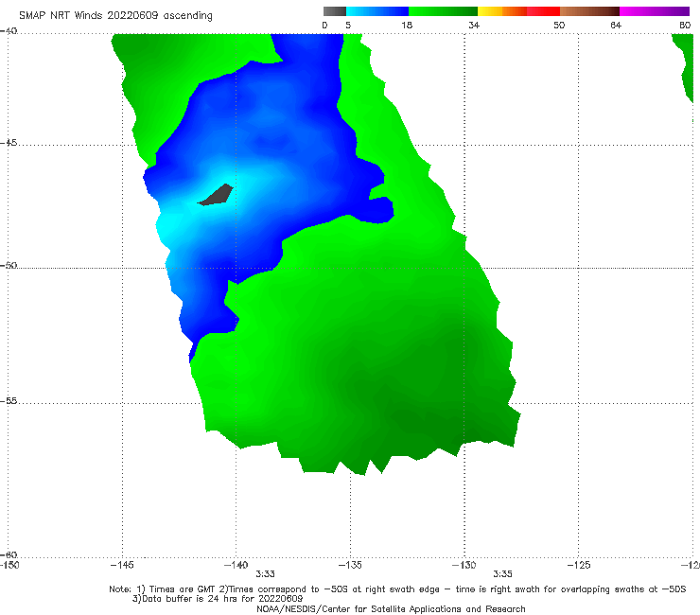Click the '-60' latitude axis label
The image size is (700, 615).
click(9, 554)
